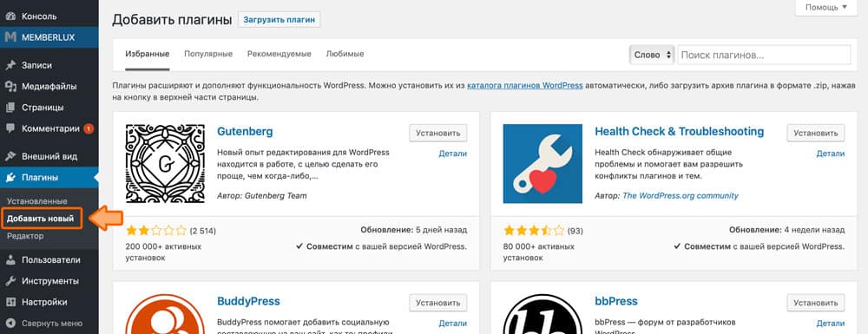
Task: Click the BuddyPress plugin logo
Action: [165, 314]
